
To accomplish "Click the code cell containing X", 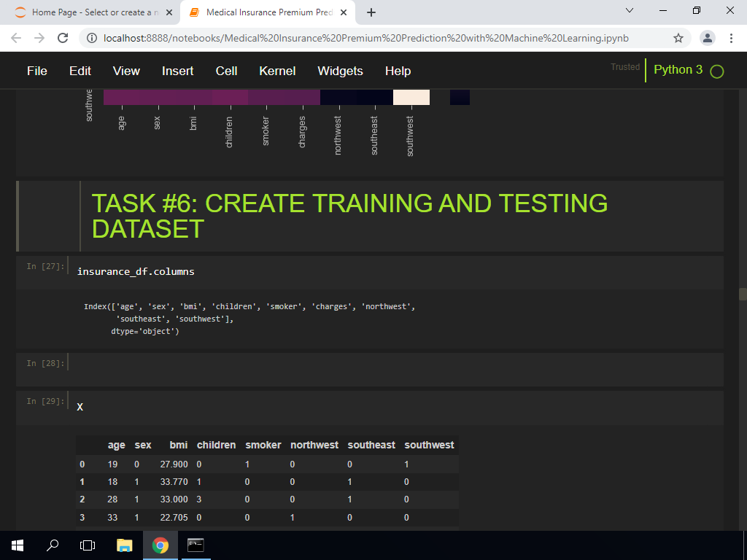I will coord(398,407).
